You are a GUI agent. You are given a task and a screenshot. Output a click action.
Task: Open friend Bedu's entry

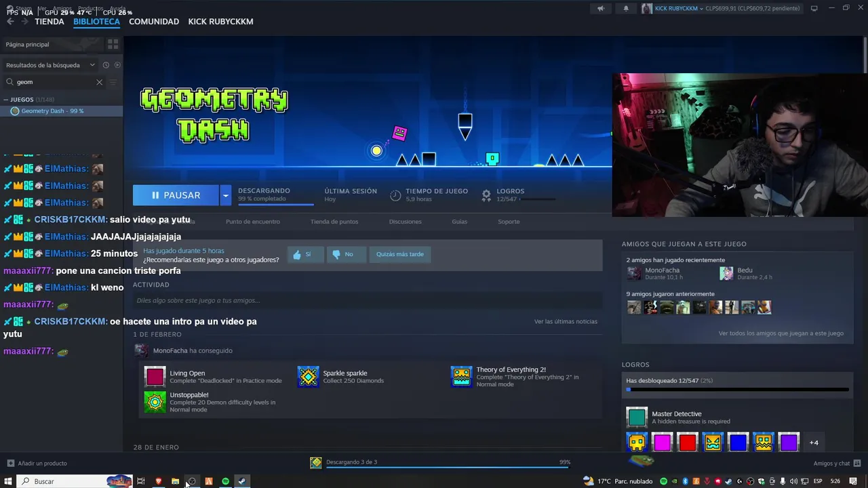[x=746, y=273]
